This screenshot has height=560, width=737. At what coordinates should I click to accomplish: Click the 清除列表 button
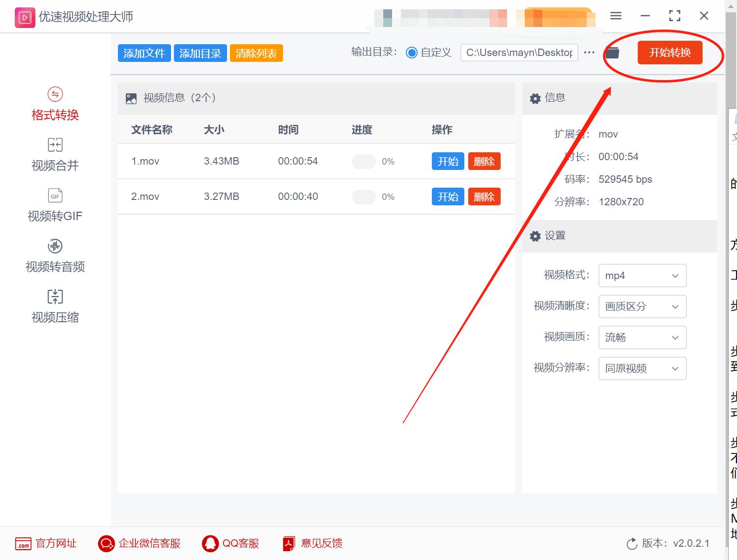[256, 53]
